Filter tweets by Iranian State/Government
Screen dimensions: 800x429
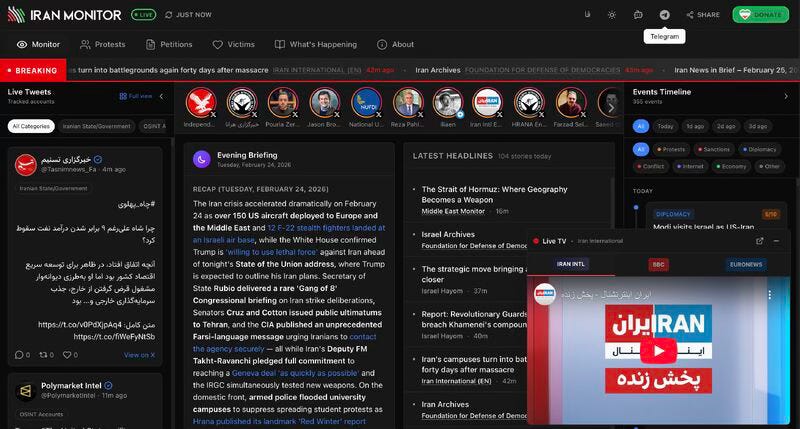96,126
